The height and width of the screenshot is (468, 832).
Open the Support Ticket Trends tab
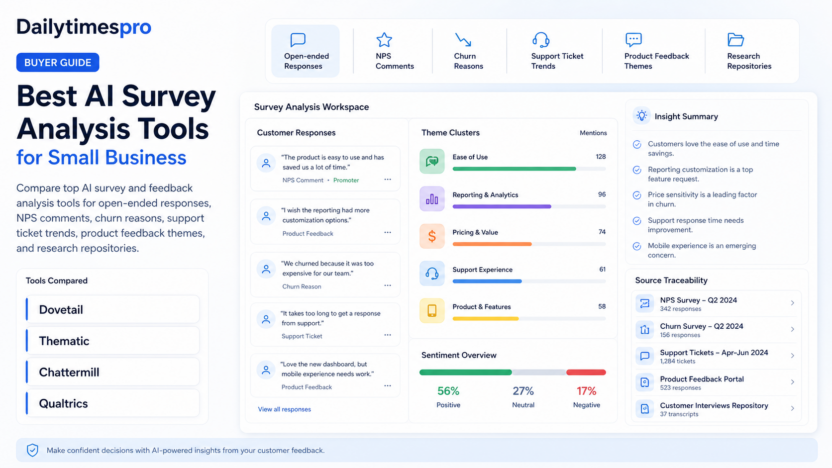click(x=556, y=51)
